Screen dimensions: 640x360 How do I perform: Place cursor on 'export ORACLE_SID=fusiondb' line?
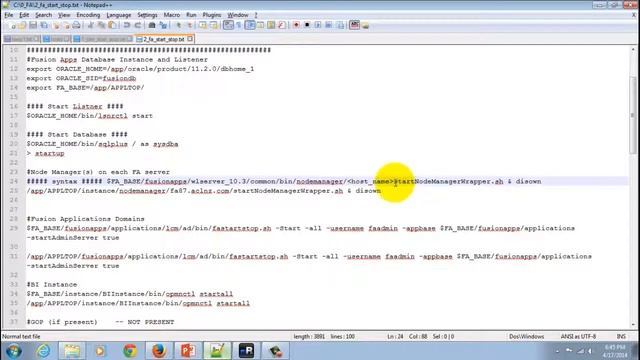point(81,78)
